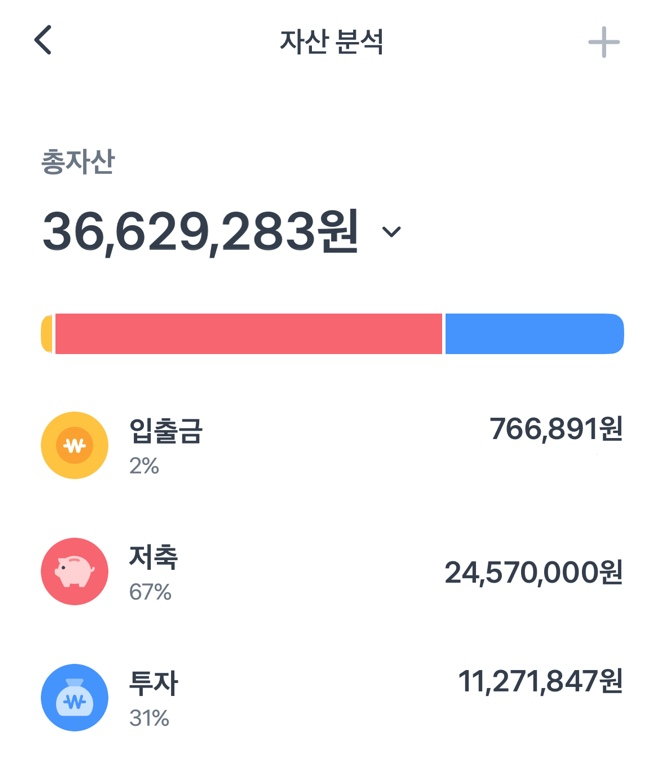Expand the total assets dropdown chevron
This screenshot has height=762, width=665.
[392, 232]
